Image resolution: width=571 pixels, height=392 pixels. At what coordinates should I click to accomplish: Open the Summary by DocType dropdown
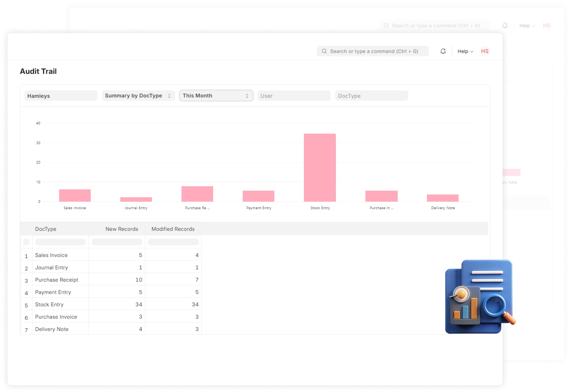click(138, 96)
